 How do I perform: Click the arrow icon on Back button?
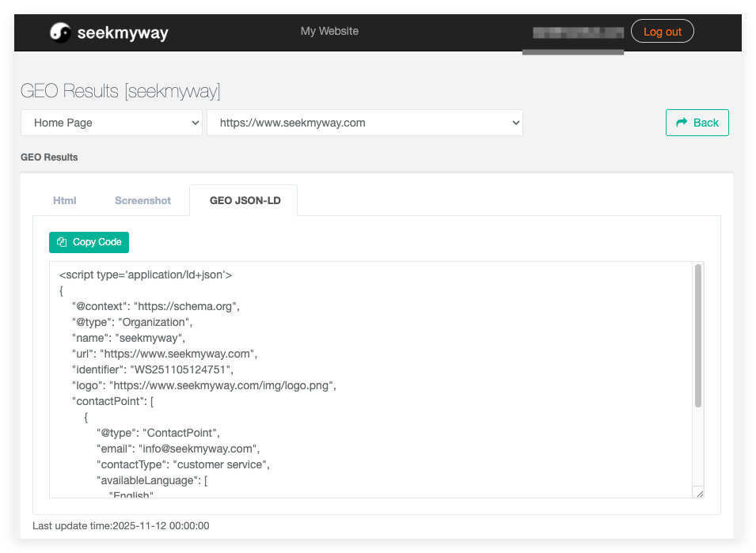681,123
